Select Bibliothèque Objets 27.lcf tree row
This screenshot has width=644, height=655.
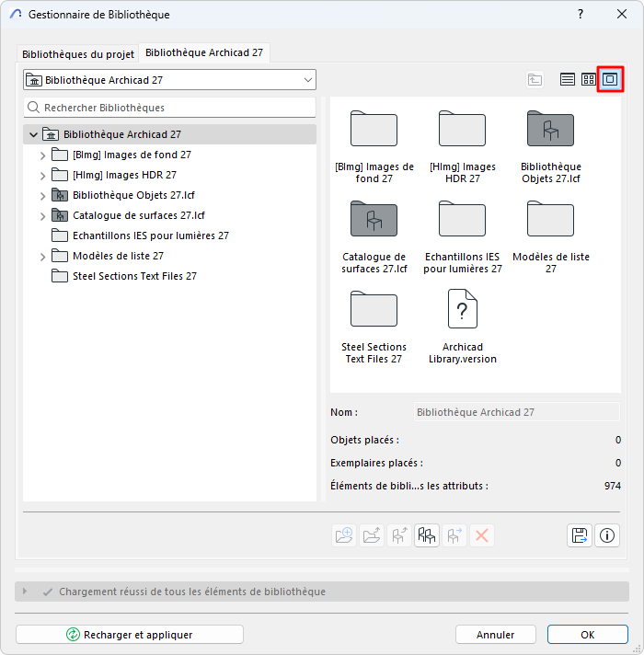pos(169,195)
